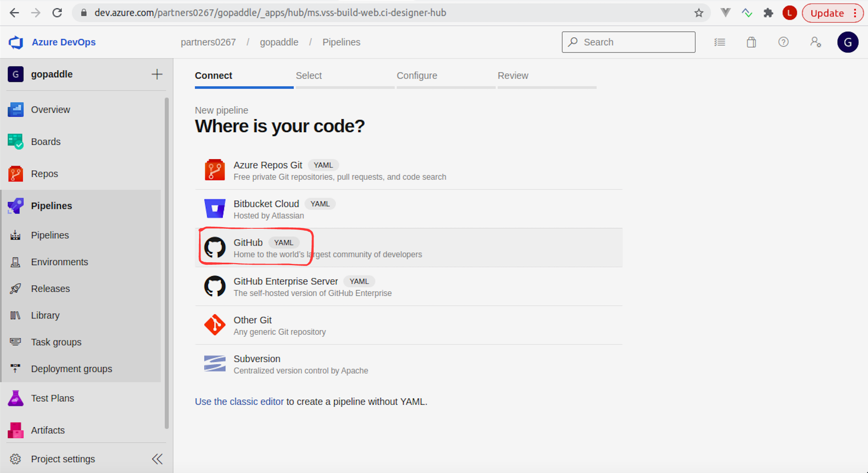Click the GitHub octocat icon
Screen dimensions: 868x473
(215, 247)
